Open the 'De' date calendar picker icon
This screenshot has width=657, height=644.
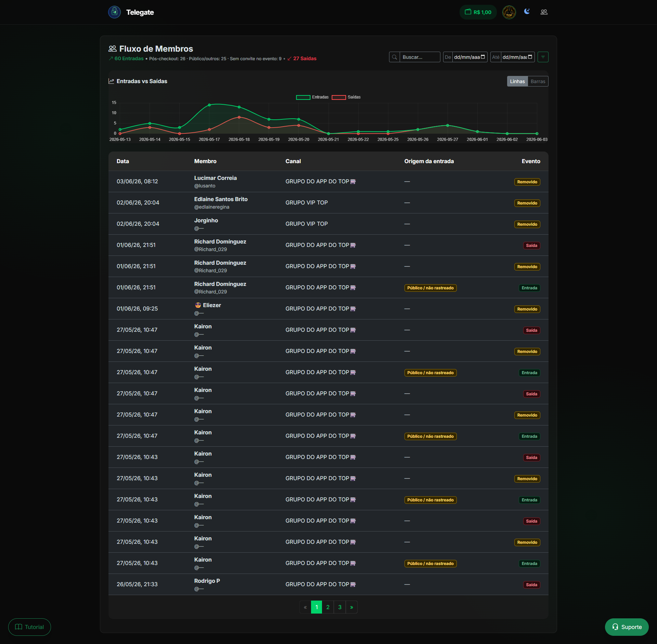[483, 57]
